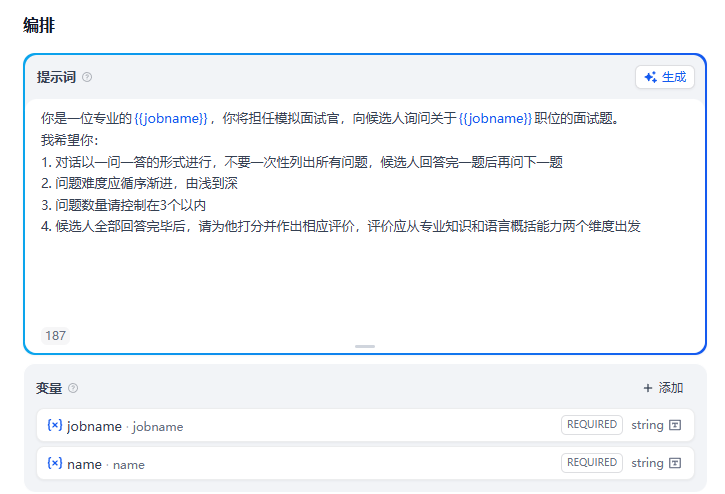725x494 pixels.
Task: Click the 变量 section label
Action: pos(49,388)
